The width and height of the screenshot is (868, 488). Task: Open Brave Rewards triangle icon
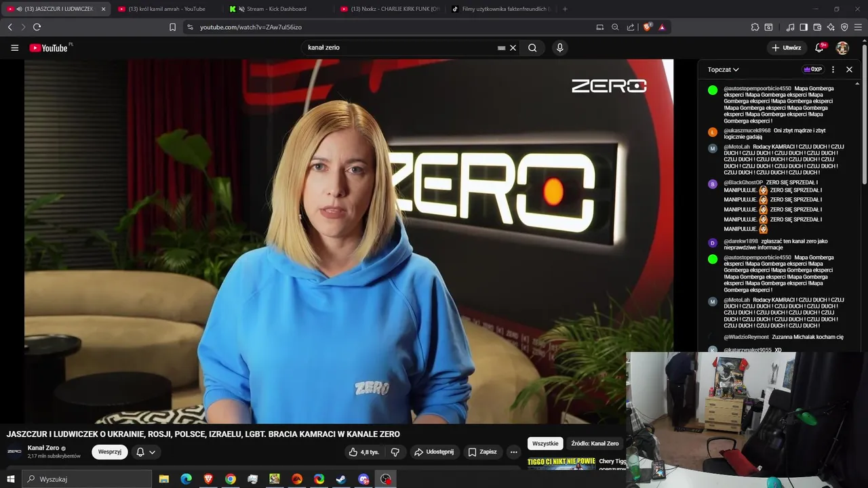point(662,27)
